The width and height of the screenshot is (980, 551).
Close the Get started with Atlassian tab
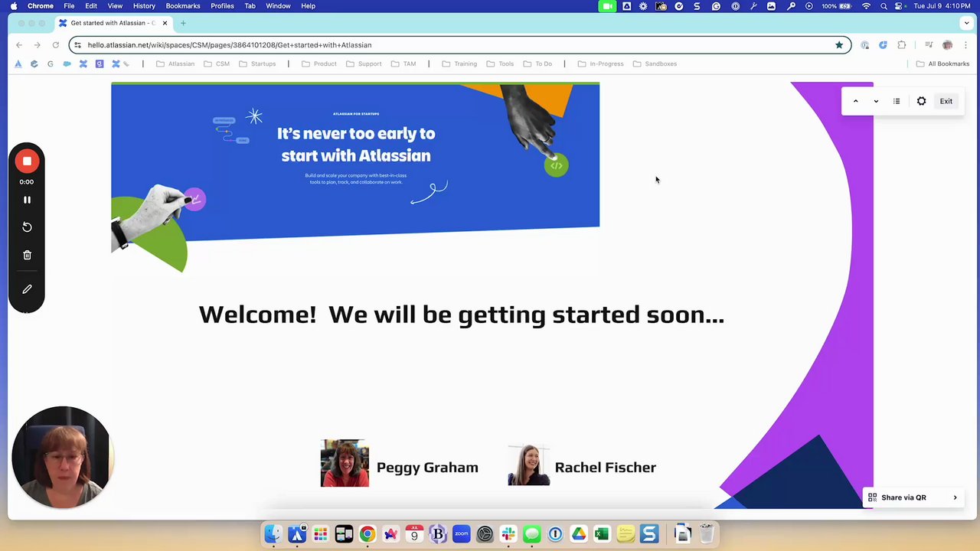[165, 23]
